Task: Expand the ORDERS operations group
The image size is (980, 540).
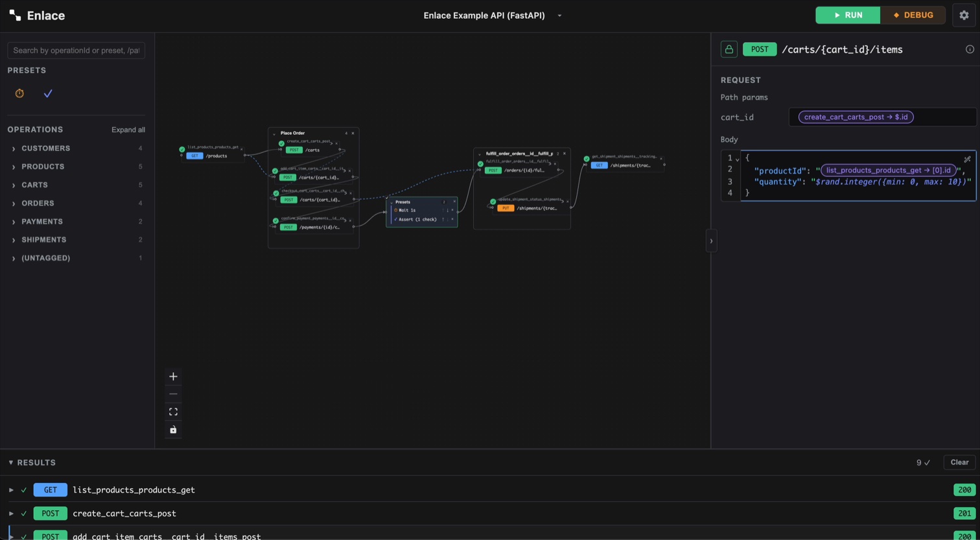Action: pyautogui.click(x=76, y=203)
